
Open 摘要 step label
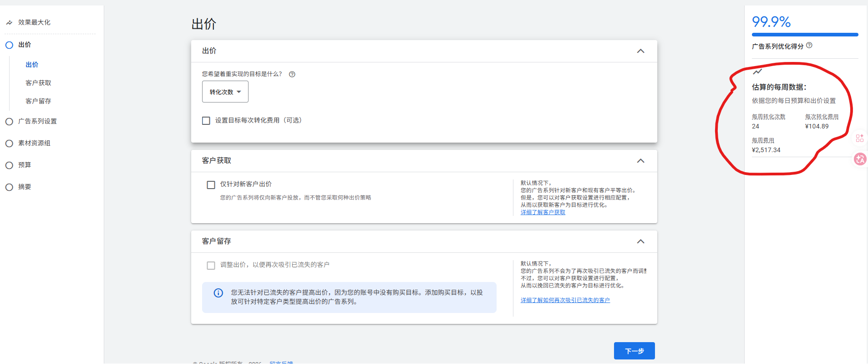pyautogui.click(x=25, y=187)
